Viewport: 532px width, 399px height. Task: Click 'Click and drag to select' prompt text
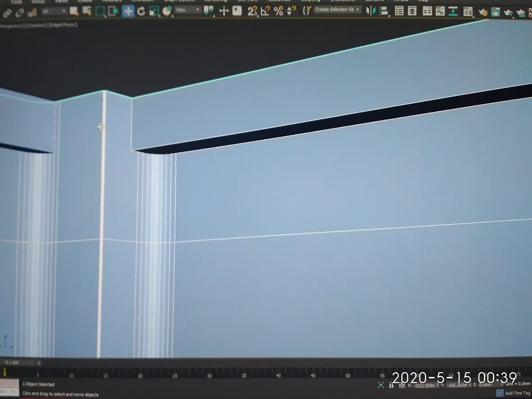[x=60, y=394]
